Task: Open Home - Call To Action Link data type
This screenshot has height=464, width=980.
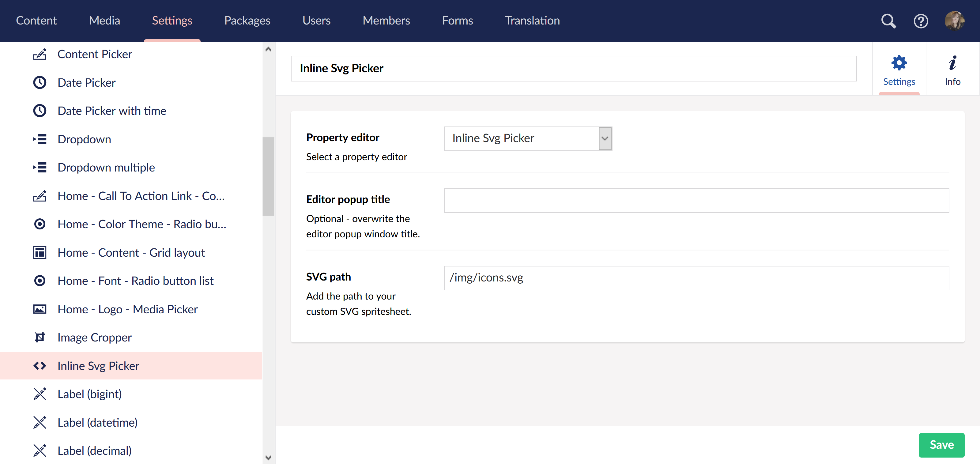Action: [x=141, y=196]
